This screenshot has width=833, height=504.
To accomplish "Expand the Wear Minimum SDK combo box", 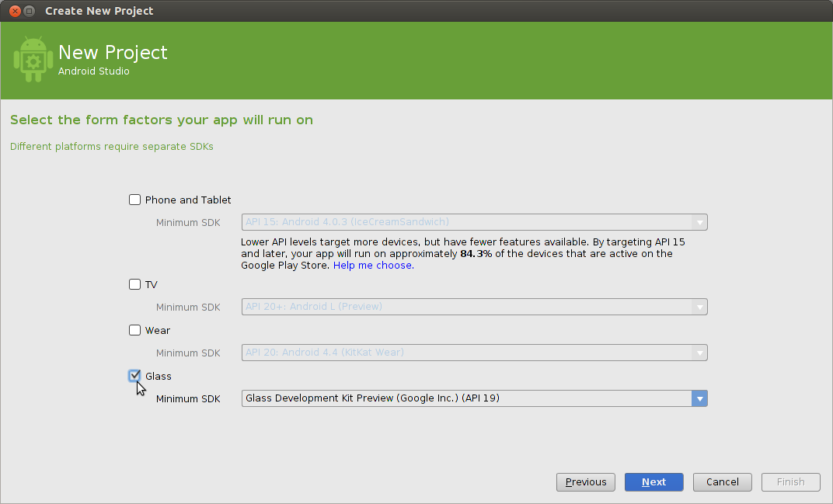I will [474, 353].
